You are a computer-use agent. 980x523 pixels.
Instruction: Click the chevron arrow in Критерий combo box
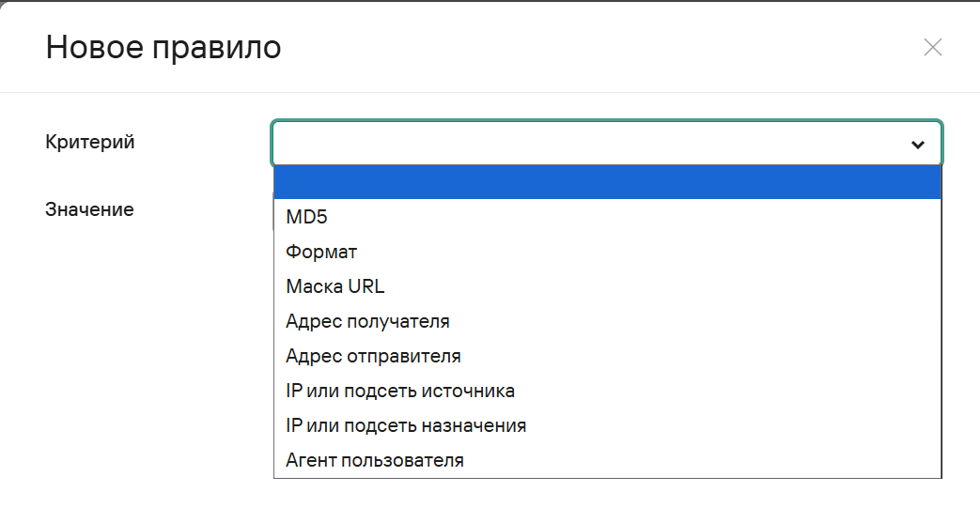pyautogui.click(x=918, y=145)
